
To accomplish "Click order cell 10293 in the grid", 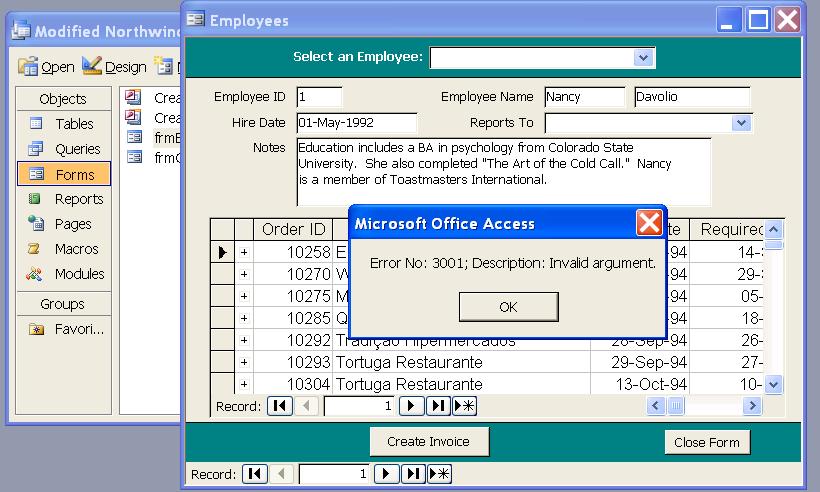I will tap(293, 362).
